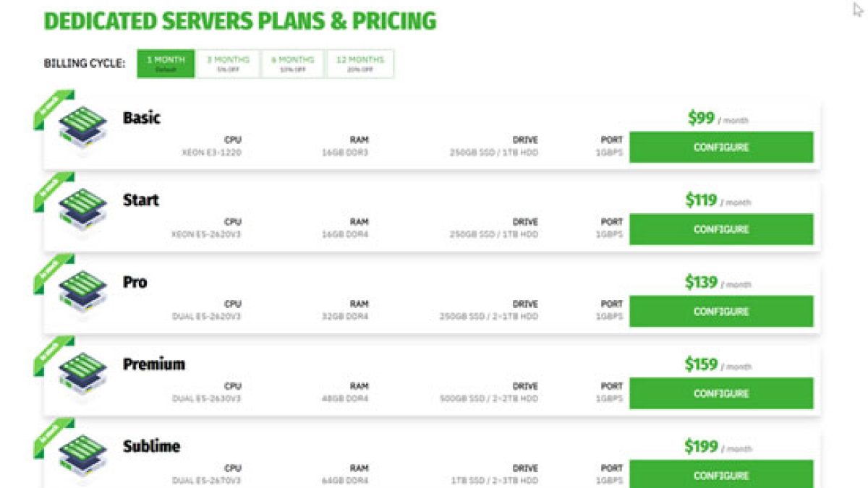
Task: Click the green ribbon badge on Premium plan
Action: 52,355
